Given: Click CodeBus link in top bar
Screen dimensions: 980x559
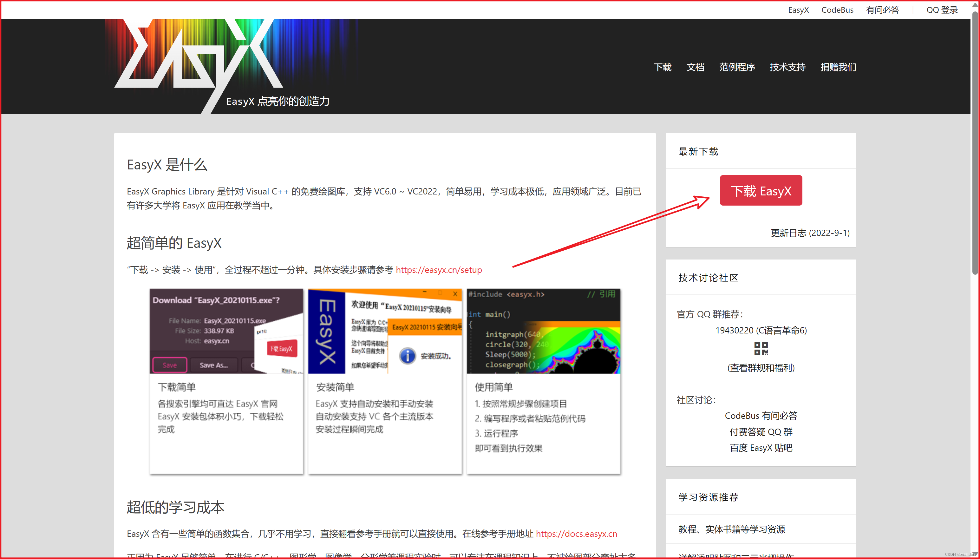Looking at the screenshot, I should point(837,10).
